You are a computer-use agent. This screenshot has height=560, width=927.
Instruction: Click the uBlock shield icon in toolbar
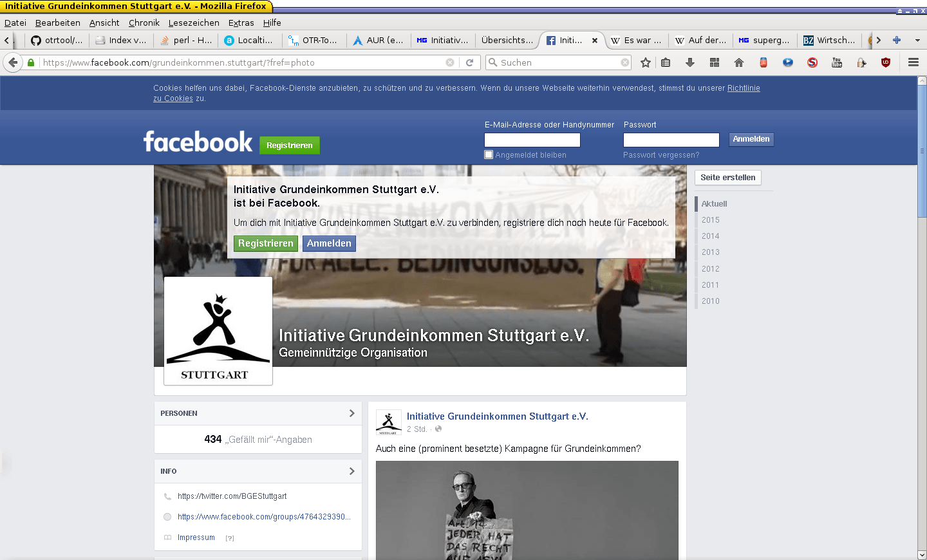[886, 62]
